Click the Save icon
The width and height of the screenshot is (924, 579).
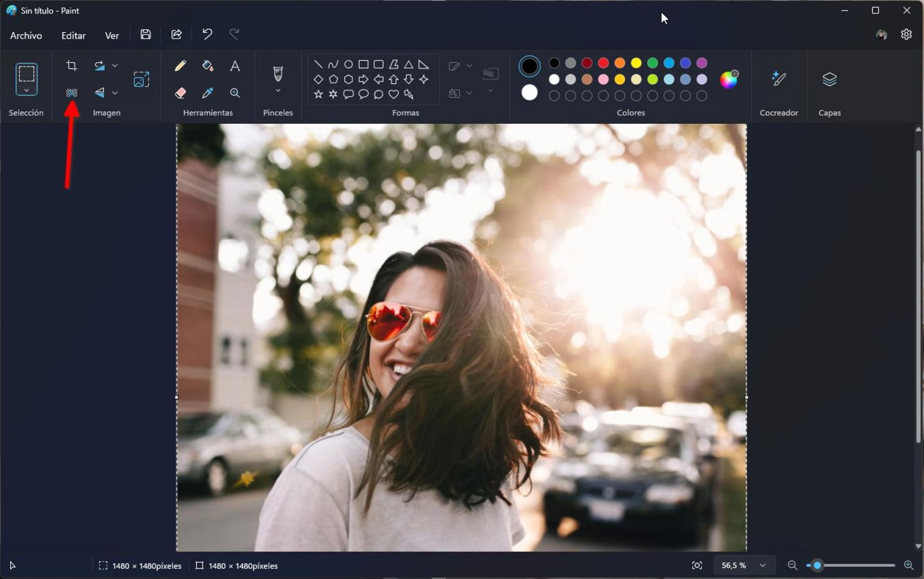click(x=146, y=35)
